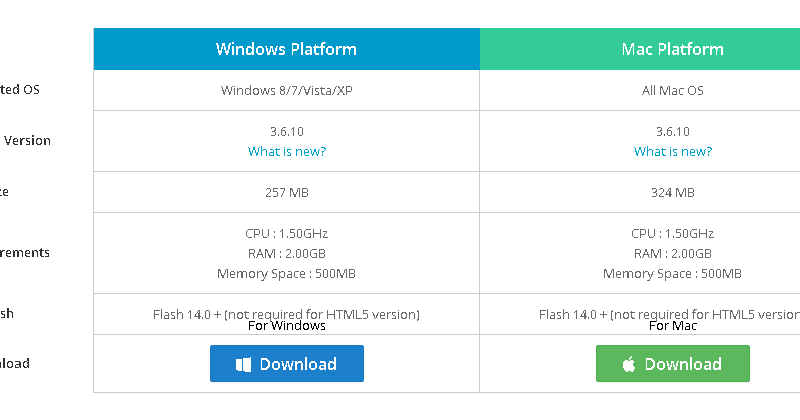This screenshot has width=800, height=420.
Task: Click the "Windows 8/7/Vista/XP" supported OS cell
Action: click(287, 90)
